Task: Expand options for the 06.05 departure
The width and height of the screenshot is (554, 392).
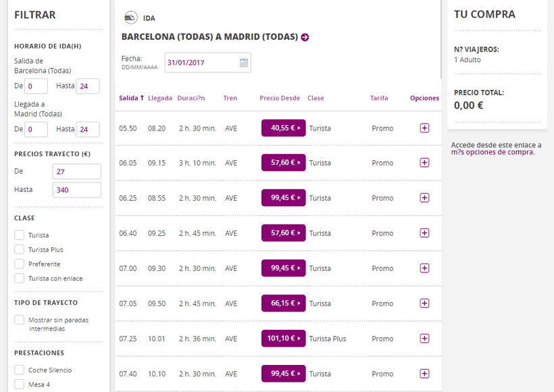Action: coord(424,163)
